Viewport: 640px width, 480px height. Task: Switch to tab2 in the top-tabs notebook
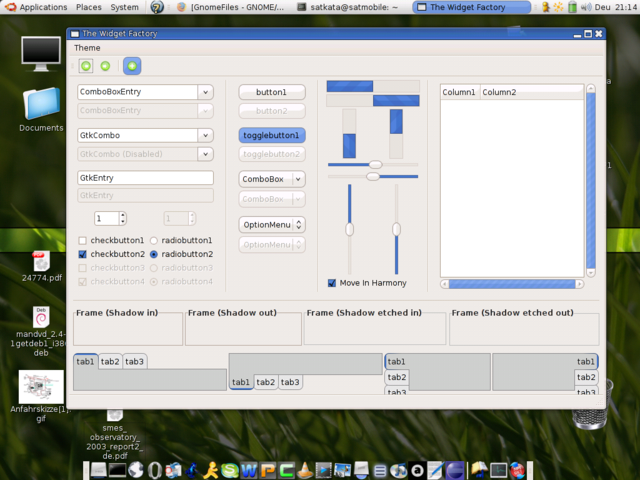pyautogui.click(x=110, y=362)
